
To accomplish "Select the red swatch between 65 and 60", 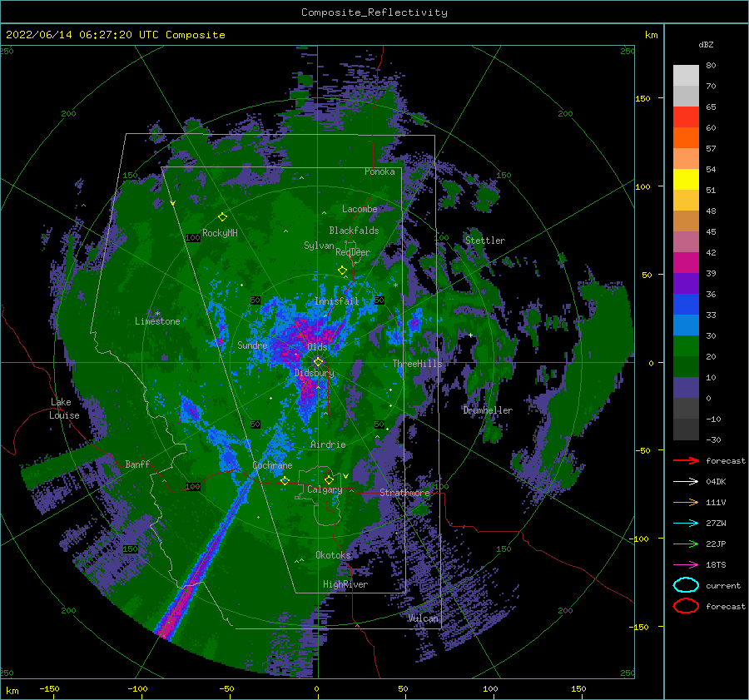I will pos(686,117).
